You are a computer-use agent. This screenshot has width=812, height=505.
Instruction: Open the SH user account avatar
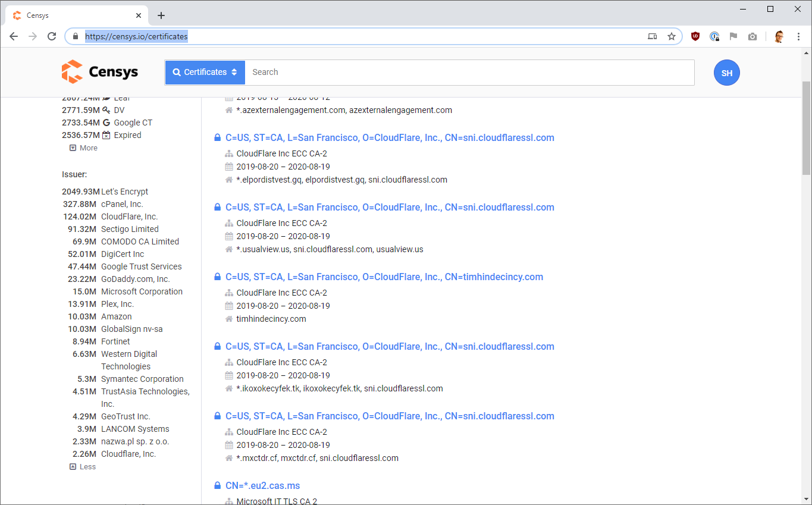726,73
